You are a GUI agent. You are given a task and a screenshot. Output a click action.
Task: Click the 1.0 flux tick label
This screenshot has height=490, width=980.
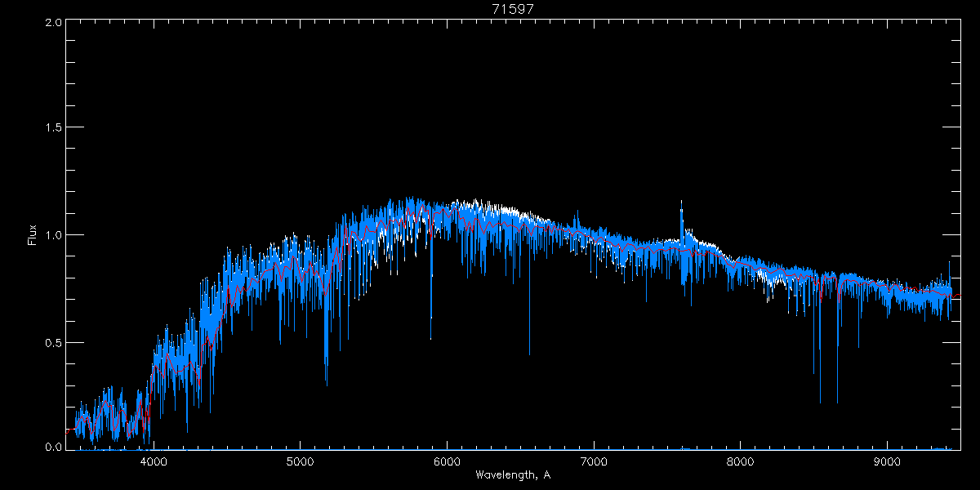[53, 235]
